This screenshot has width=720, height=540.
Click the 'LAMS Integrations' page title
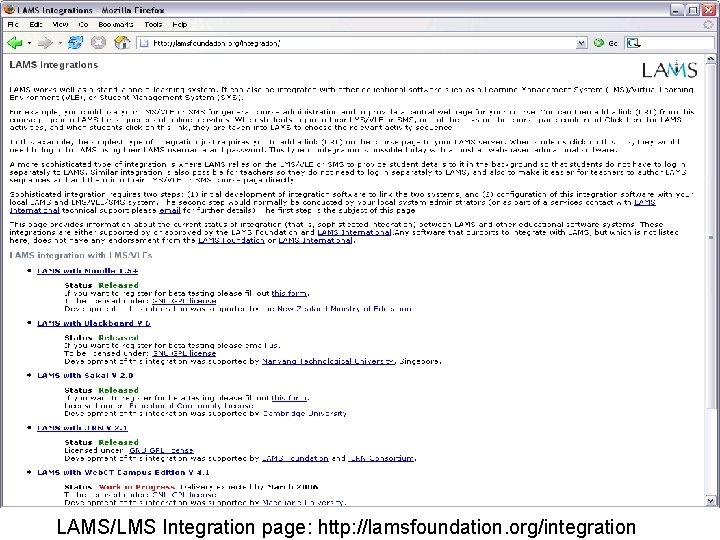click(54, 65)
